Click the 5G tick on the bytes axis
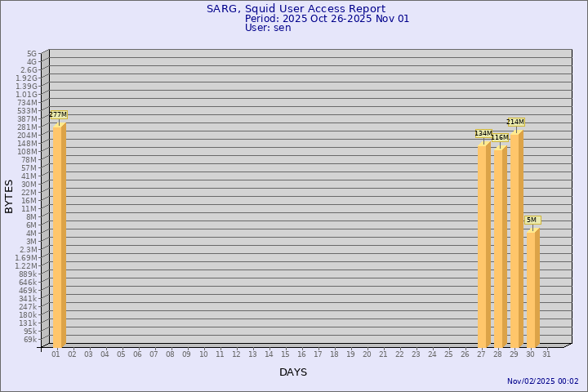 tap(32, 54)
